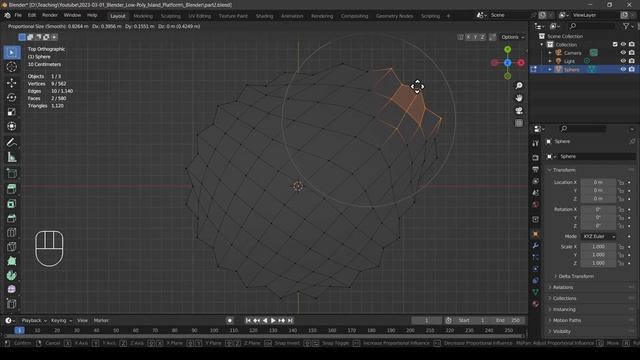Open the viewport Options dropdown
Image resolution: width=640 pixels, height=360 pixels.
click(513, 37)
